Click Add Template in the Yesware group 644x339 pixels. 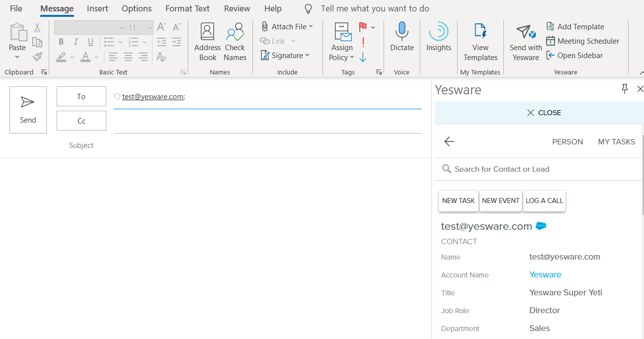575,27
